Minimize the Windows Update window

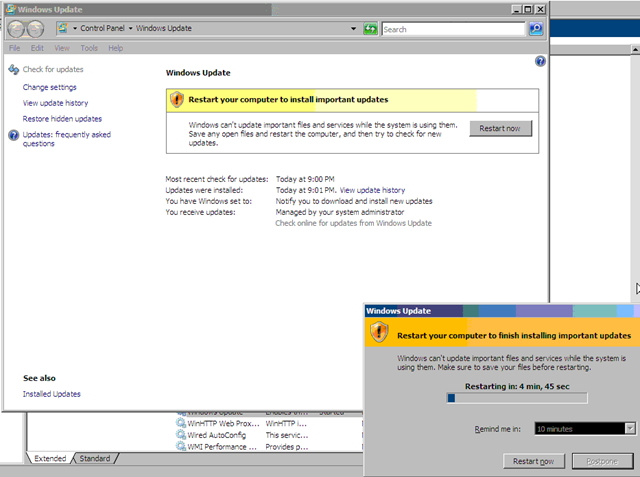(517, 9)
